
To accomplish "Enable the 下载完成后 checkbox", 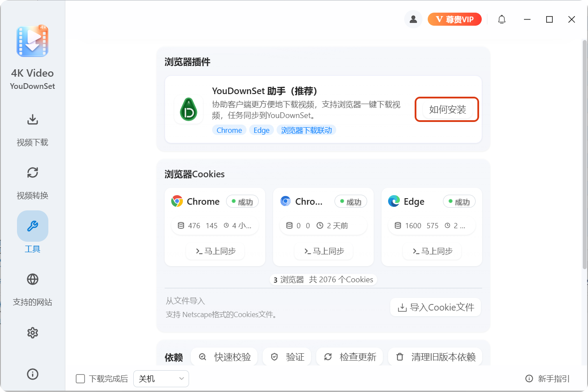I will click(x=80, y=378).
